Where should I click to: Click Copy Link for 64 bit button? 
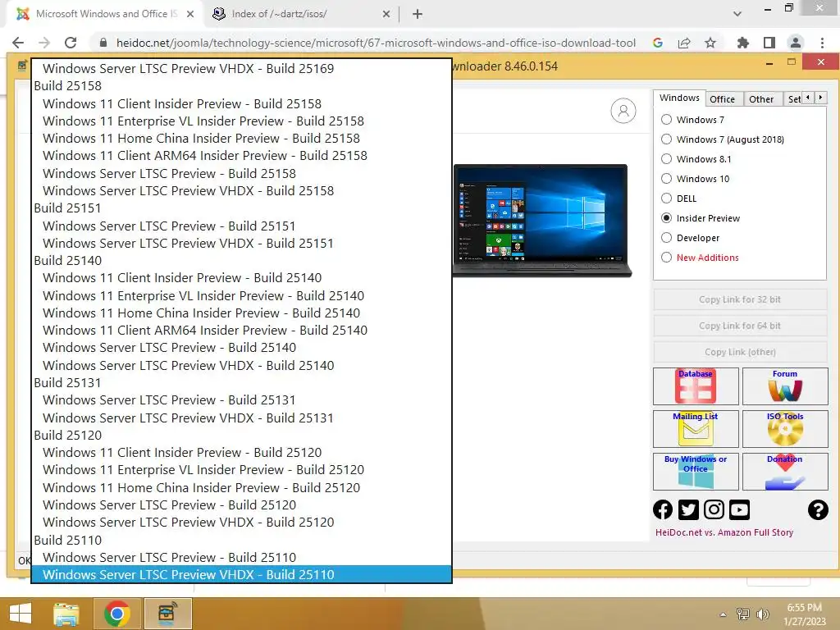(740, 326)
